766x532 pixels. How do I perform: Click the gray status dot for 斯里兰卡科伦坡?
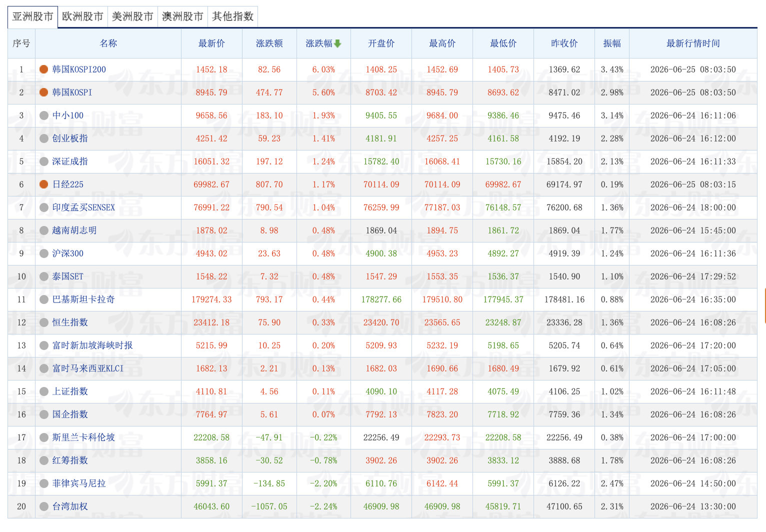(x=43, y=437)
